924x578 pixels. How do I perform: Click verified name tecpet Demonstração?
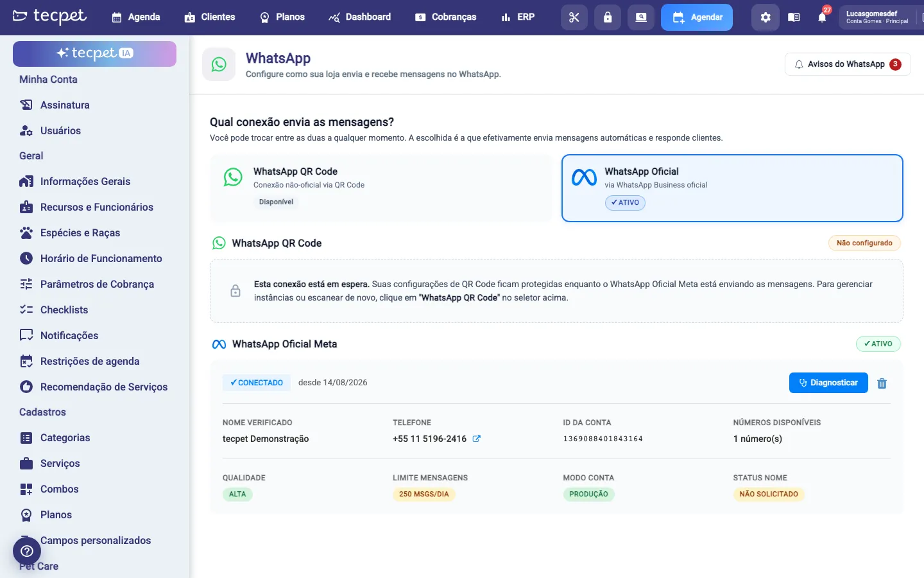(266, 439)
